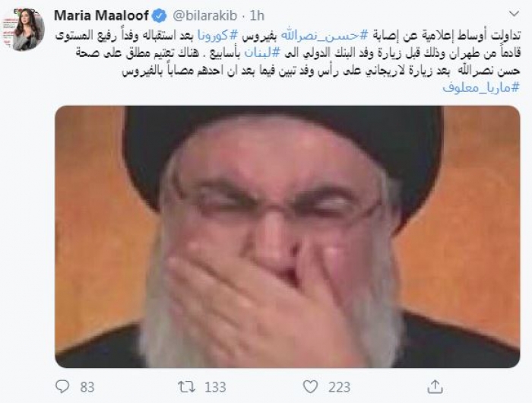Viewport: 532px width, 403px height.
Task: Open the share upload icon
Action: [435, 386]
